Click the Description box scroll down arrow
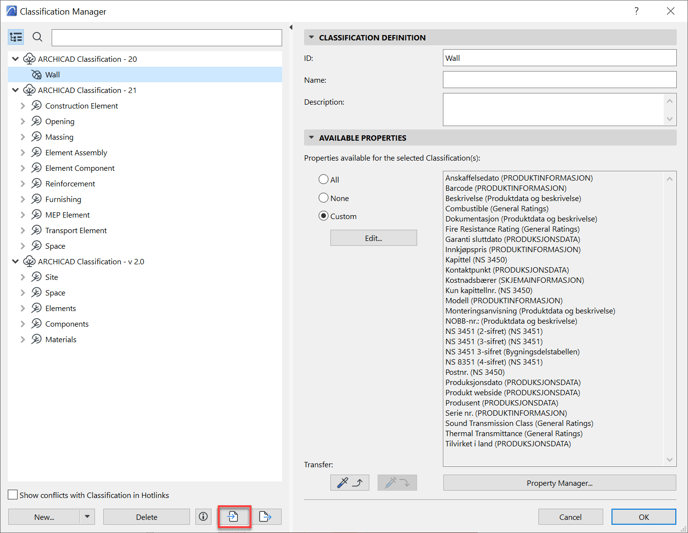The height and width of the screenshot is (533, 688). click(670, 118)
